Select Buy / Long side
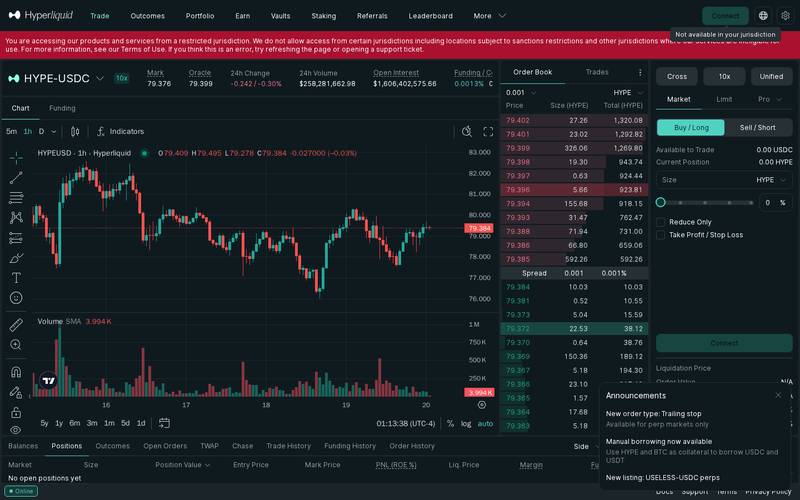Viewport: 800px width, 500px height. coord(691,128)
